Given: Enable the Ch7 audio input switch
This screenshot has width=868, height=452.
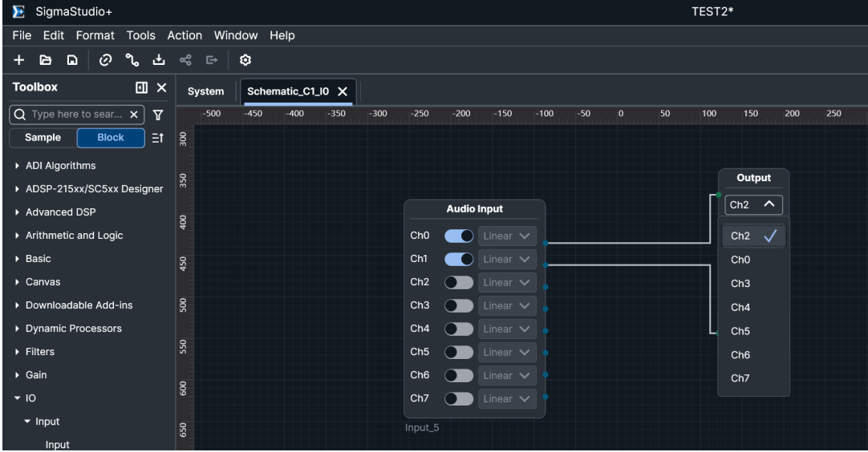Looking at the screenshot, I should 459,399.
